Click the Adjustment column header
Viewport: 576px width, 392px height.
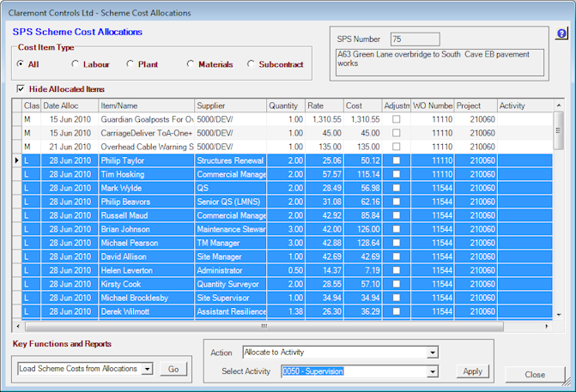pyautogui.click(x=397, y=106)
